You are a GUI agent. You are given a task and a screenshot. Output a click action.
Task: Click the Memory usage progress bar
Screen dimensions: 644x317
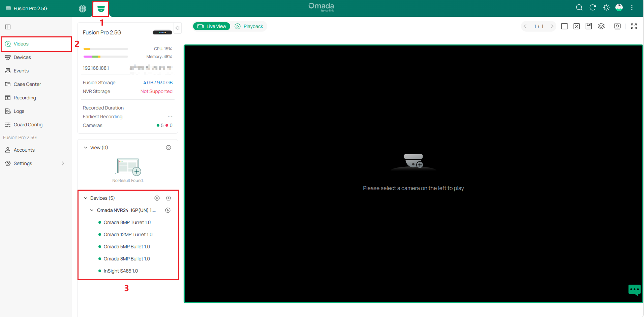click(x=106, y=56)
